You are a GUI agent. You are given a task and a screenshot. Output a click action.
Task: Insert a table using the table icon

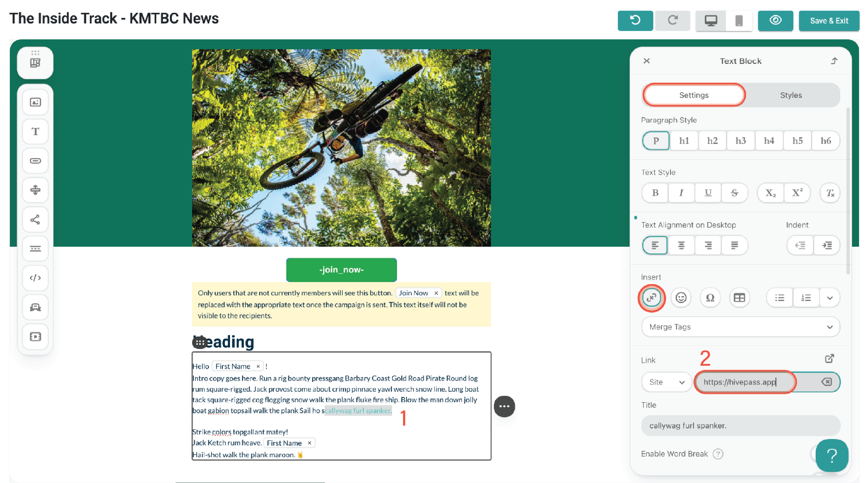tap(739, 298)
